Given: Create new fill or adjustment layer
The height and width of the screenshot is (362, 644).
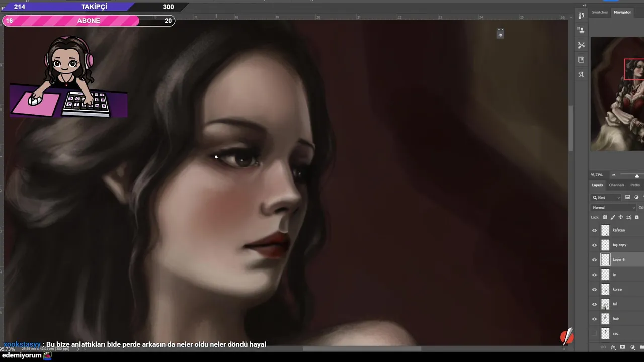Looking at the screenshot, I should 632,347.
